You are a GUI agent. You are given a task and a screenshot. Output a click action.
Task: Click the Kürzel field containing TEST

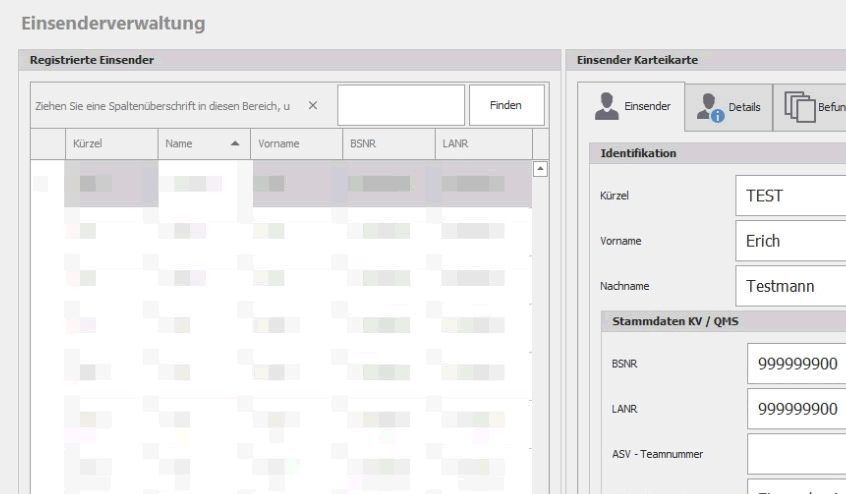790,197
